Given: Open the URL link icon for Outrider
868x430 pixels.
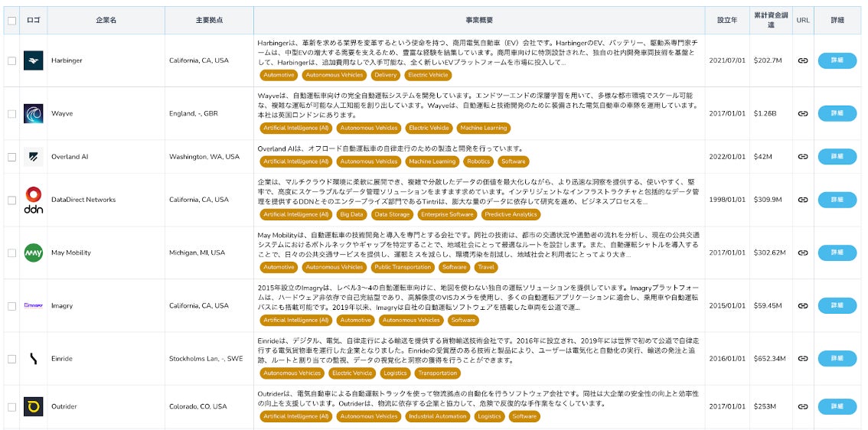Looking at the screenshot, I should [803, 407].
